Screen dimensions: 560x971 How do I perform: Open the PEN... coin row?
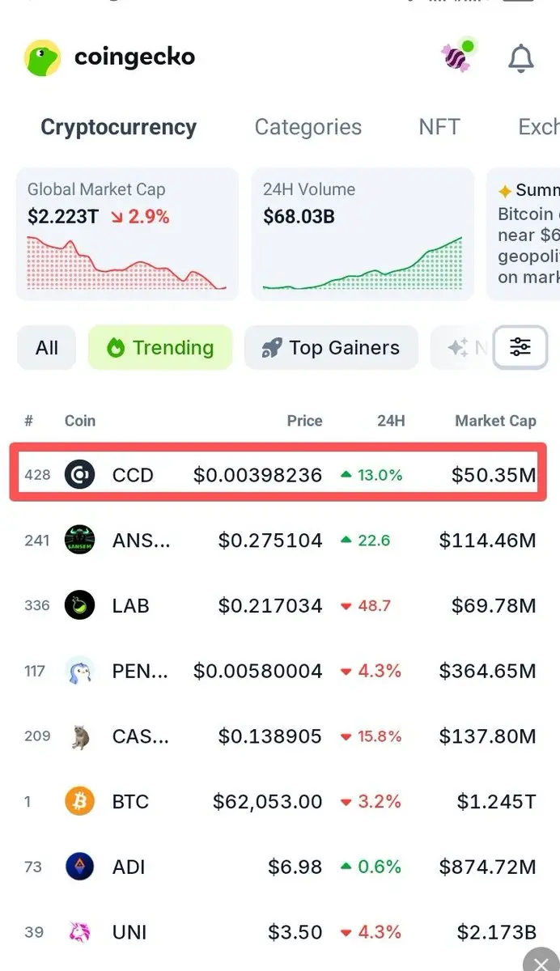click(280, 671)
